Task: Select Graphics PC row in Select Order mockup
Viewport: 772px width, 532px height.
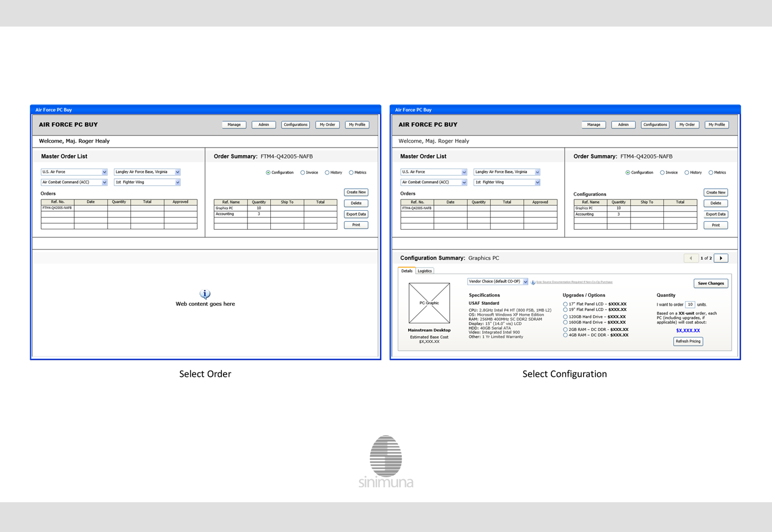Action: coord(276,208)
